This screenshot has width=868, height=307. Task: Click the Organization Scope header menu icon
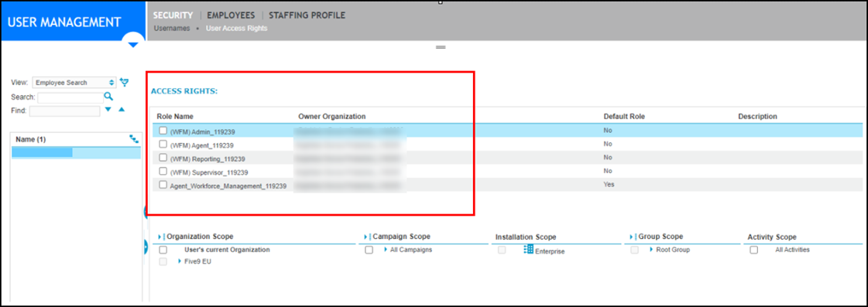162,237
